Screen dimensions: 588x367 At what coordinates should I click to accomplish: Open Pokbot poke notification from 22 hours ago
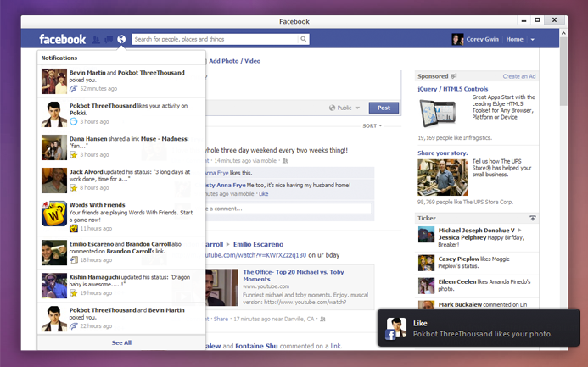(x=121, y=319)
